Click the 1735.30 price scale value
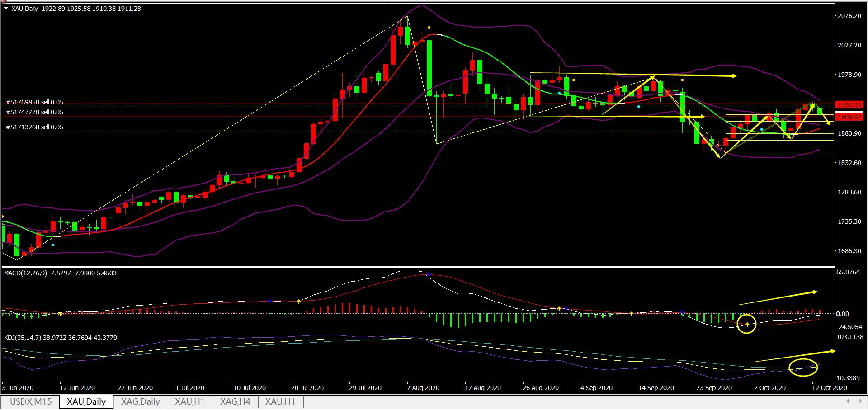 [x=849, y=221]
